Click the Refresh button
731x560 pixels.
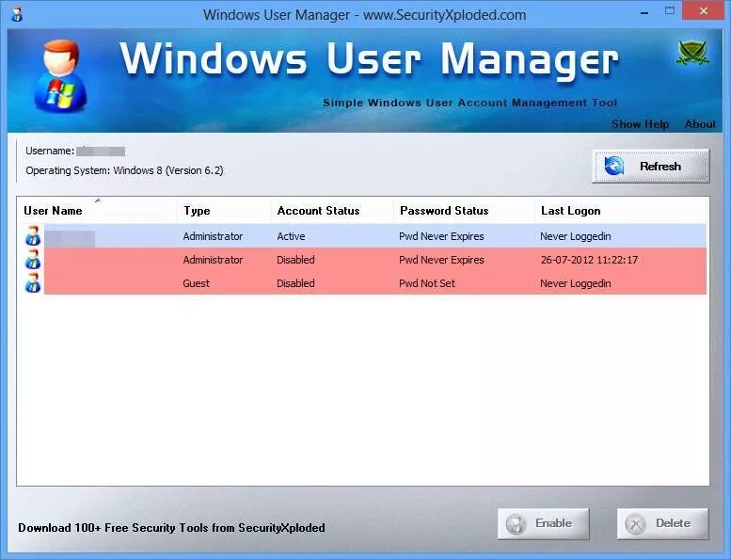(650, 166)
